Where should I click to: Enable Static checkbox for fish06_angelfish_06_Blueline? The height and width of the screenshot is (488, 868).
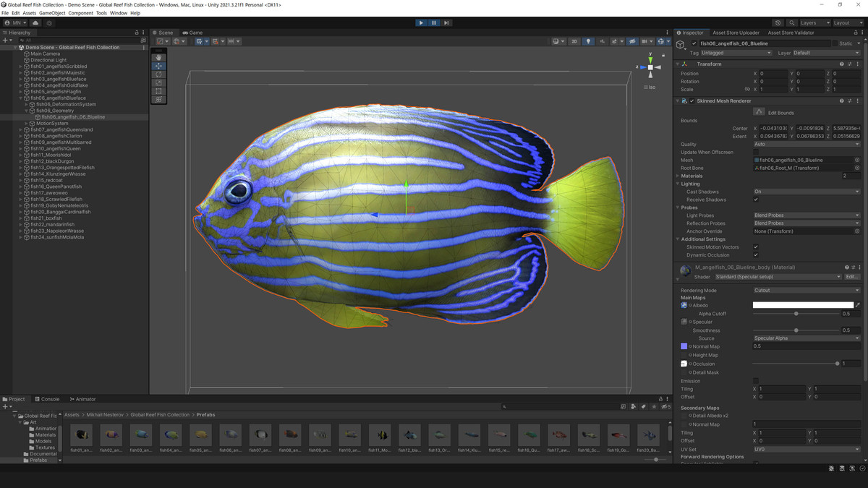(835, 43)
